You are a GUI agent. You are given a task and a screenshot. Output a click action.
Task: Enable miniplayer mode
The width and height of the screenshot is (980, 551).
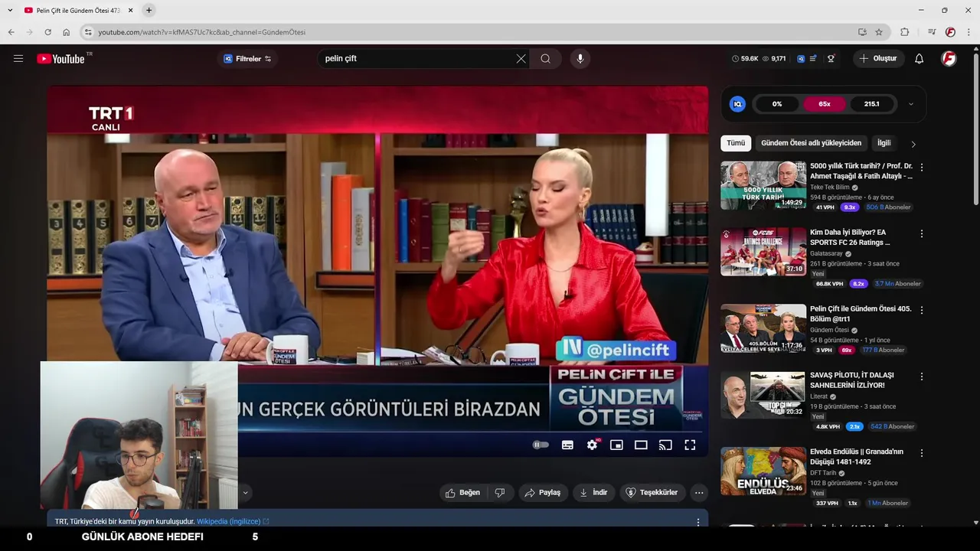click(x=616, y=445)
